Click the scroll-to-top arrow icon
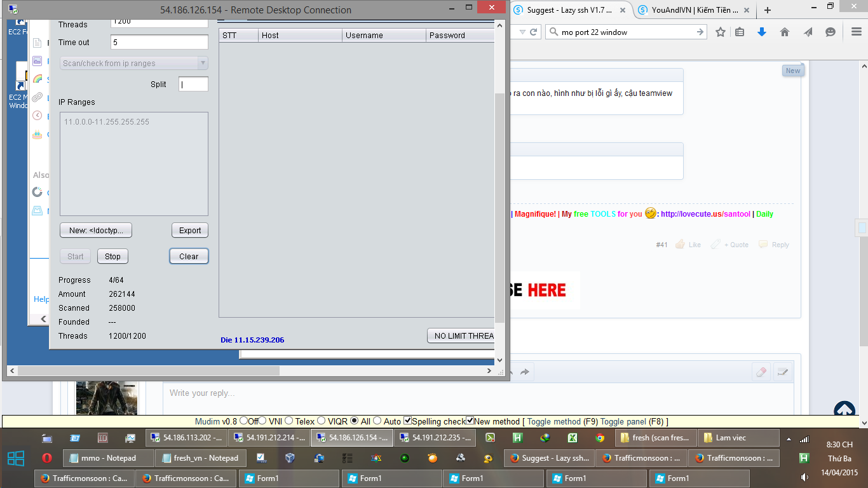 (x=844, y=411)
